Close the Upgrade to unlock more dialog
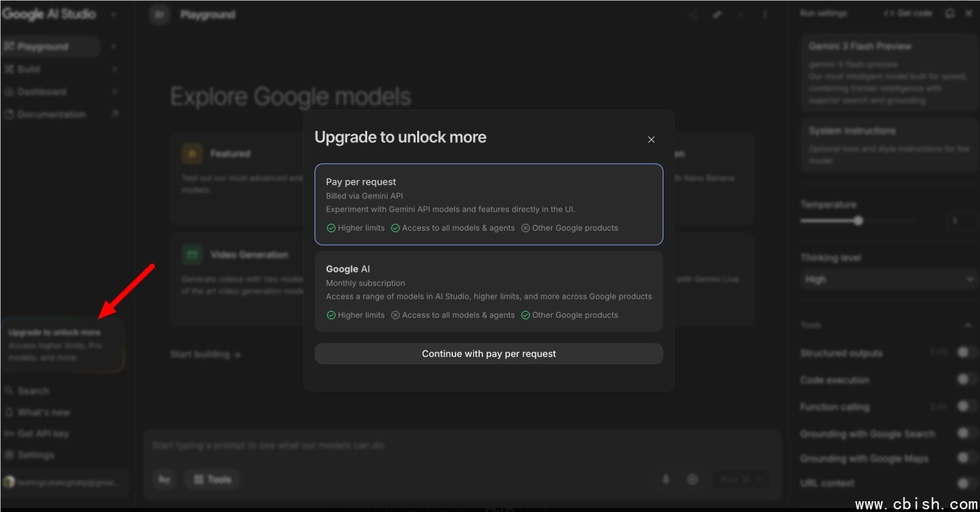 651,140
